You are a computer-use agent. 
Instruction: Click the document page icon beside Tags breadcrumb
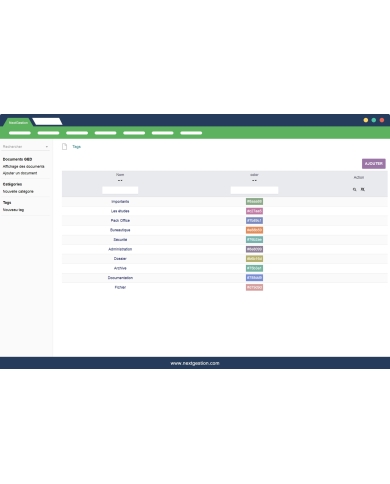64,147
